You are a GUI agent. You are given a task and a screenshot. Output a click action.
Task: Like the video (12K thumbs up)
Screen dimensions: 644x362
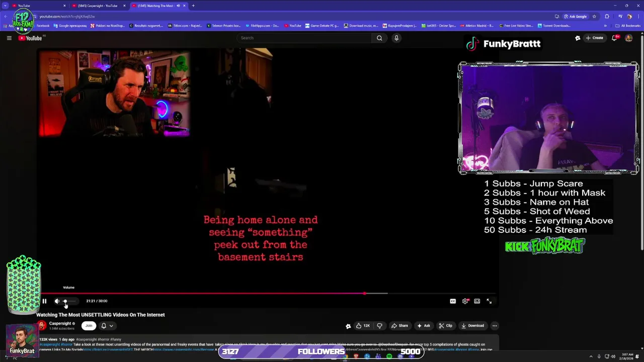tap(363, 325)
